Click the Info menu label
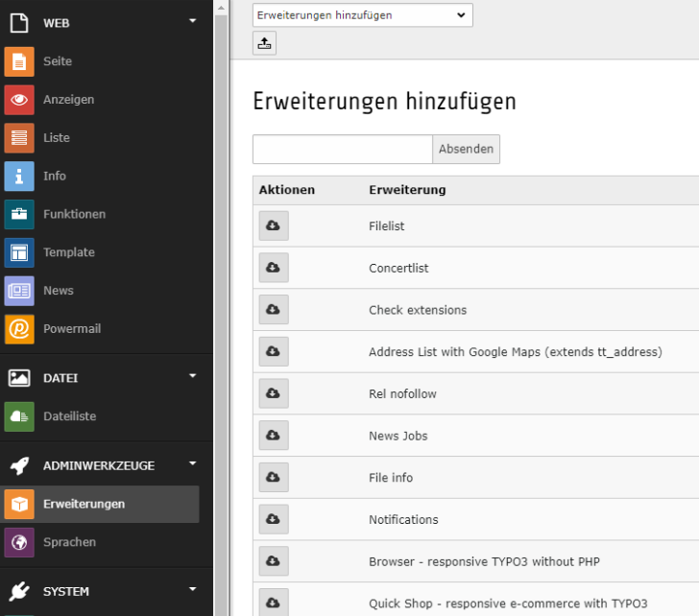The image size is (699, 616). pyautogui.click(x=55, y=177)
